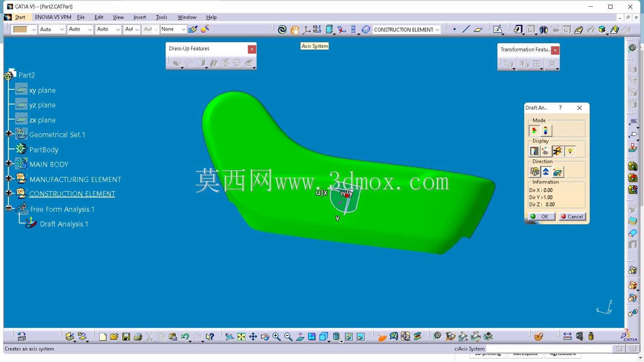This screenshot has width=644, height=362.
Task: Select PartBody in the specification tree
Action: 44,149
